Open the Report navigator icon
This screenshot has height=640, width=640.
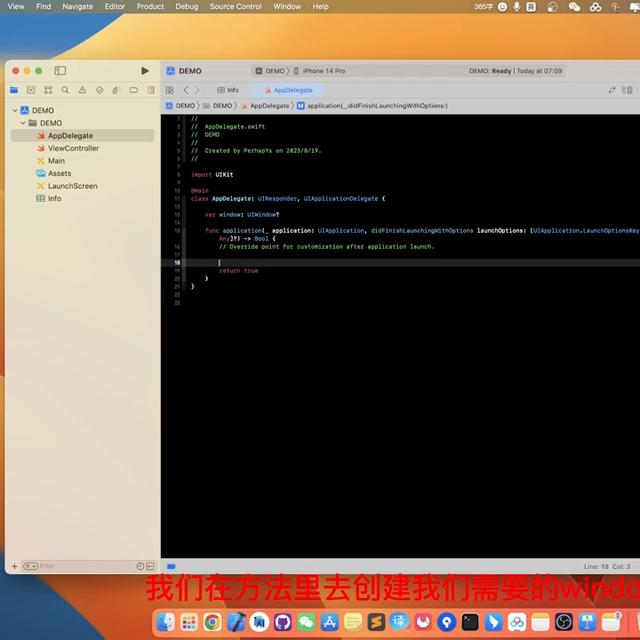coord(151,90)
